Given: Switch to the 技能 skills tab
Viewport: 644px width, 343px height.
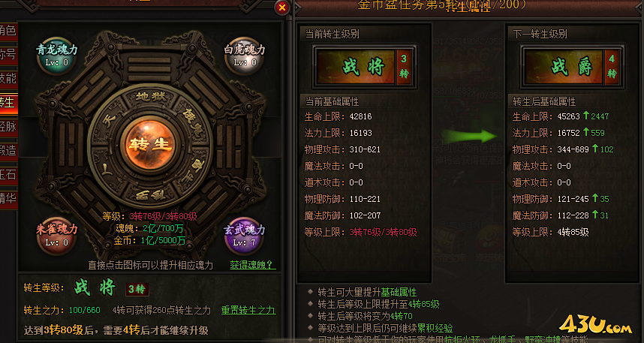Looking at the screenshot, I should 8,78.
